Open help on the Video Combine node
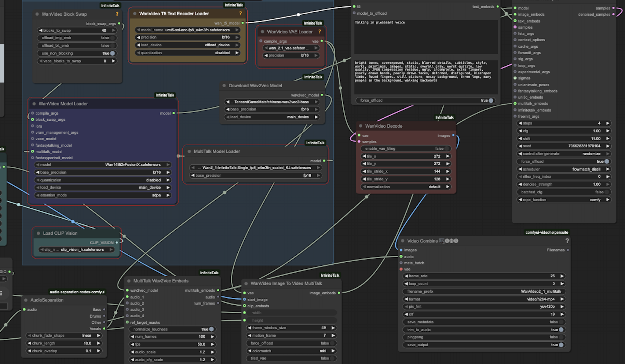The width and height of the screenshot is (625, 364). tap(567, 241)
